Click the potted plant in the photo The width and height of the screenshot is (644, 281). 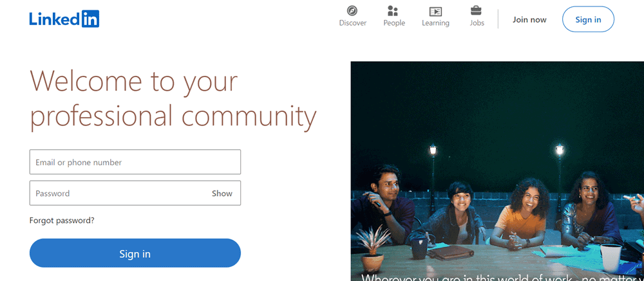pos(372,249)
